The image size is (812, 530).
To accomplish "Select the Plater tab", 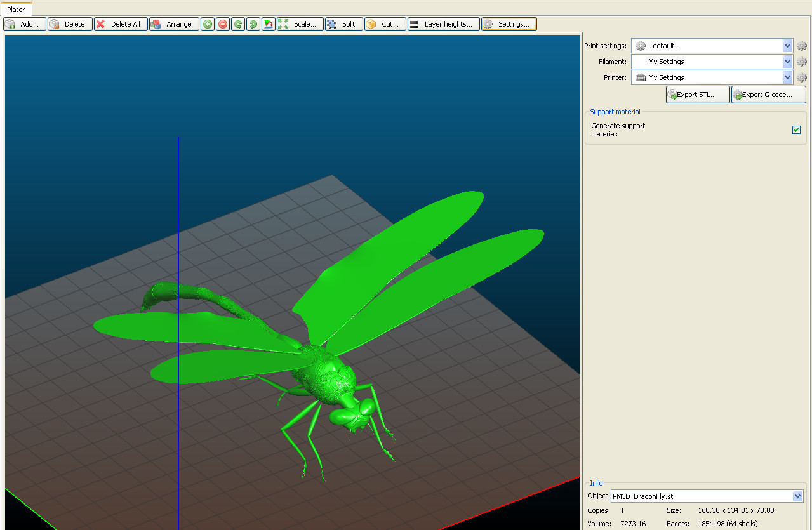I will coord(16,10).
